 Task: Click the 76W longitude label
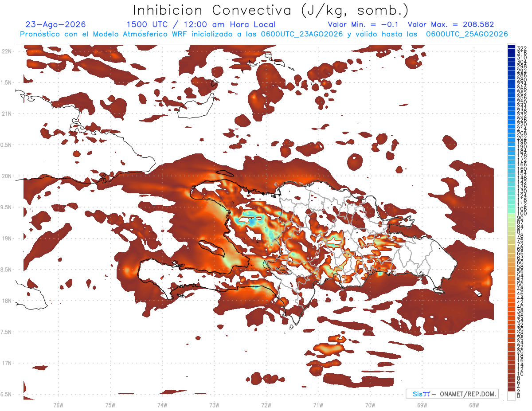[x=58, y=405]
